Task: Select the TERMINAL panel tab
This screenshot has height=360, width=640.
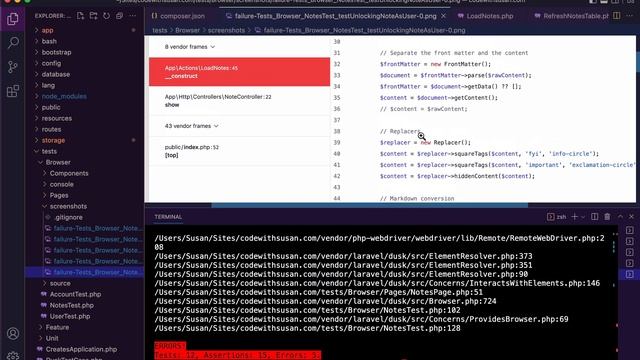Action: pos(168,217)
